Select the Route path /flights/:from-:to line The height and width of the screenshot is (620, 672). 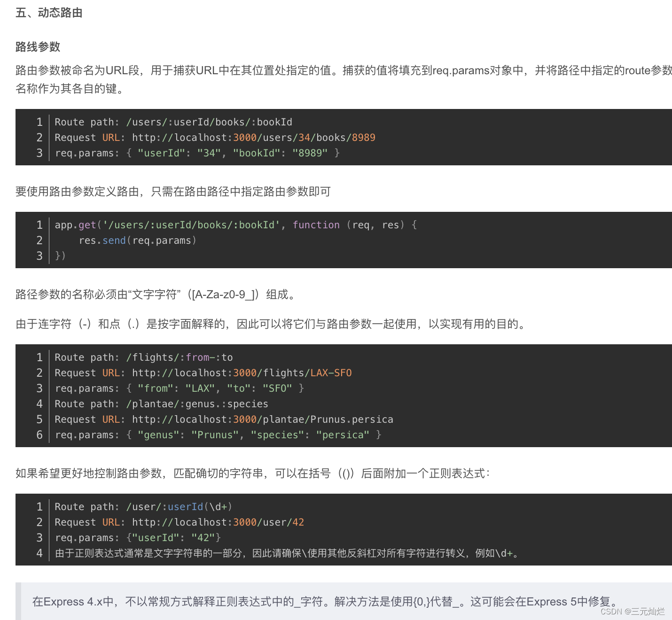click(143, 357)
